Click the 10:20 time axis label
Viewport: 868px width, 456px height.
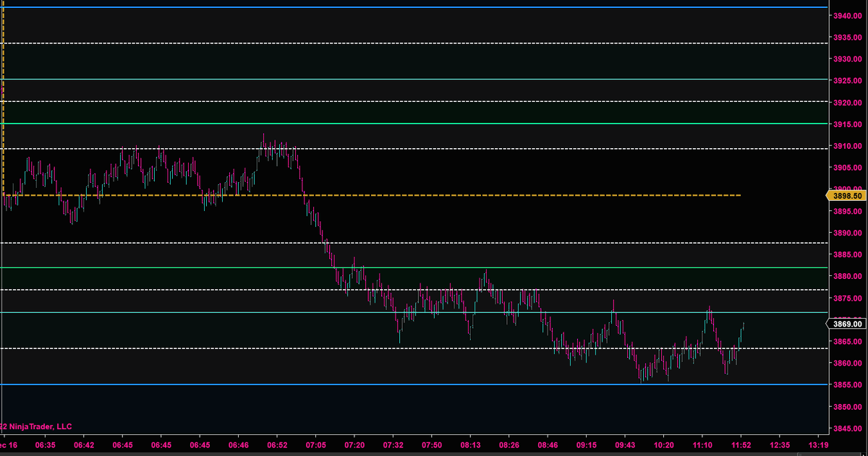click(x=664, y=445)
